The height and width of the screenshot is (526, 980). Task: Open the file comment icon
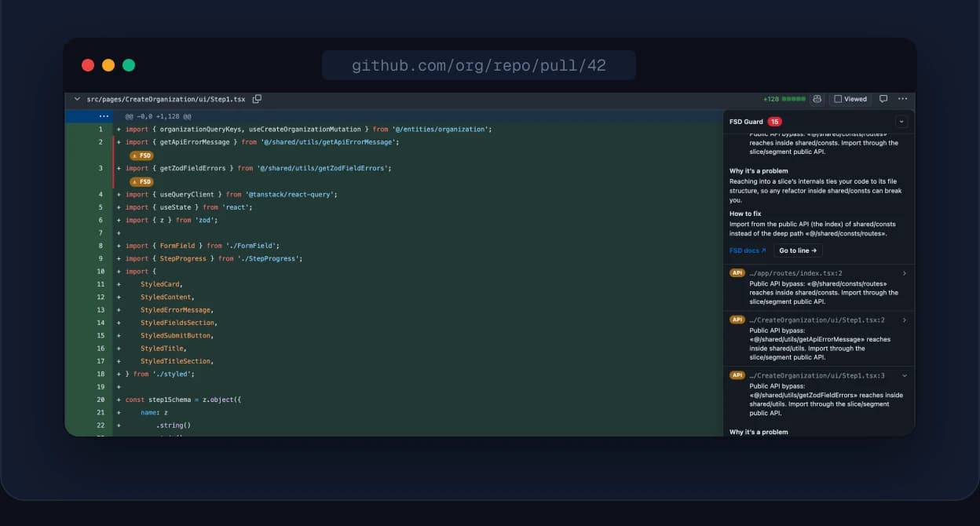[883, 99]
